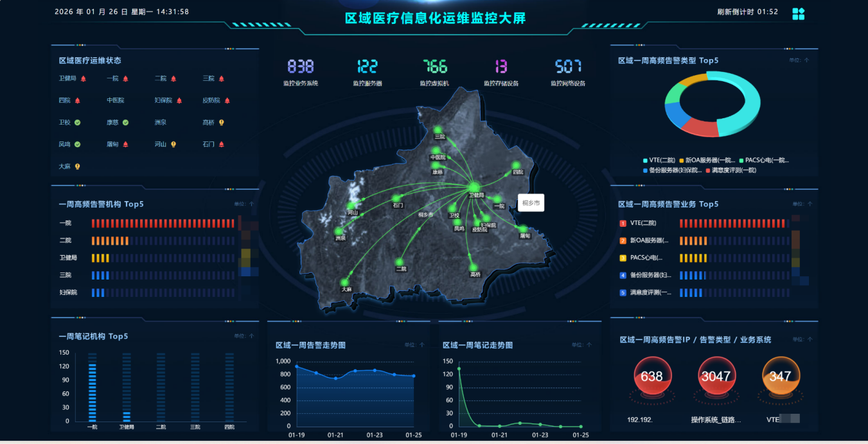Select the green check icon beside 卫校
Screen dimensions: 868x444
pyautogui.click(x=78, y=121)
